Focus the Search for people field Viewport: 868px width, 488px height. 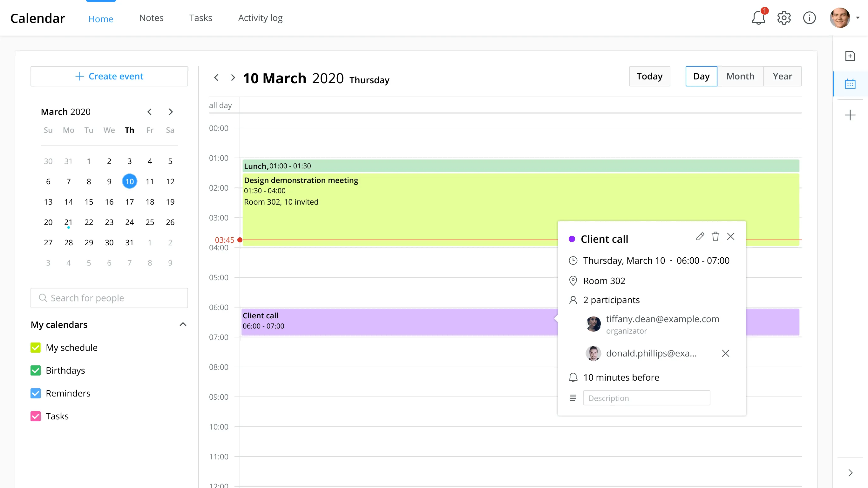pos(109,298)
